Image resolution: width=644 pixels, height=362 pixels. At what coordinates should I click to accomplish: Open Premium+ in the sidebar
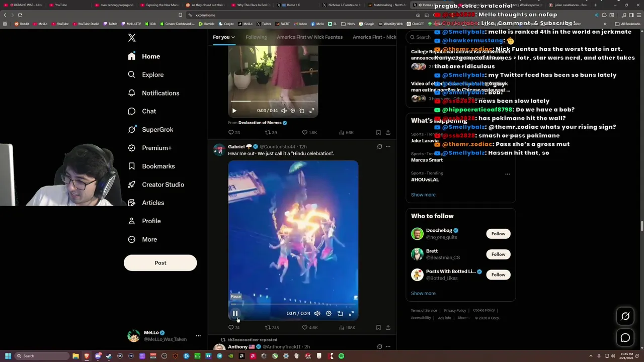point(149,148)
